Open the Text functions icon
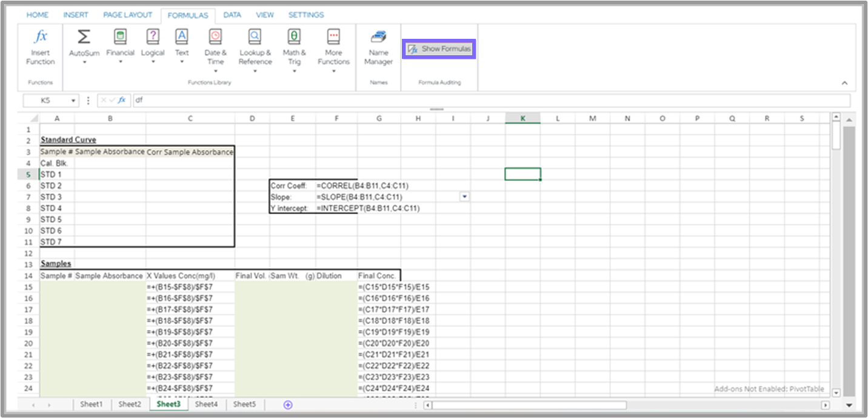The width and height of the screenshot is (868, 418). [182, 37]
